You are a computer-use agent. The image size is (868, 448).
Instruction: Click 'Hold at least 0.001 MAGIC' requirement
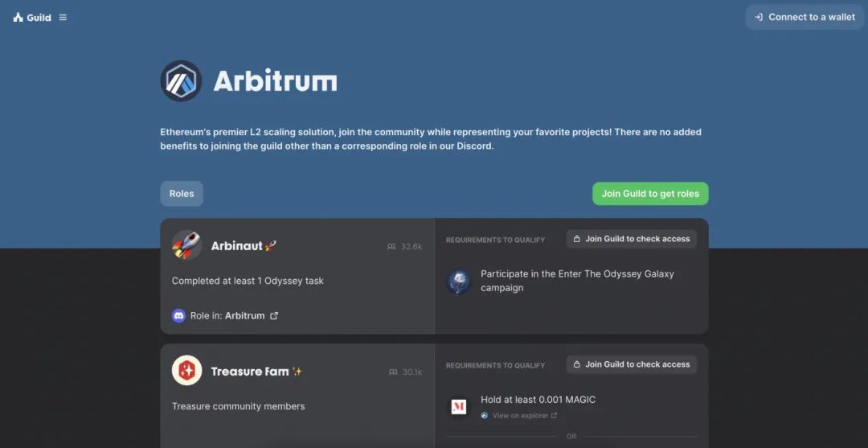tap(538, 399)
